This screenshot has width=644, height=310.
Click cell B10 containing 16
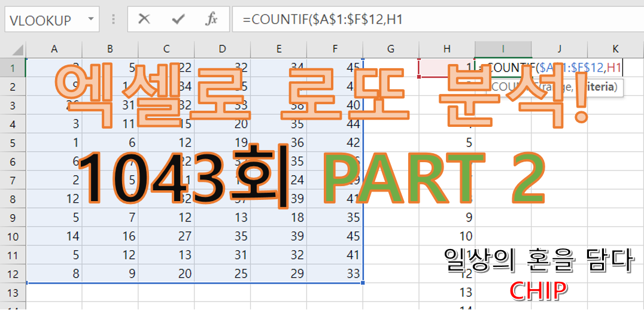point(110,236)
